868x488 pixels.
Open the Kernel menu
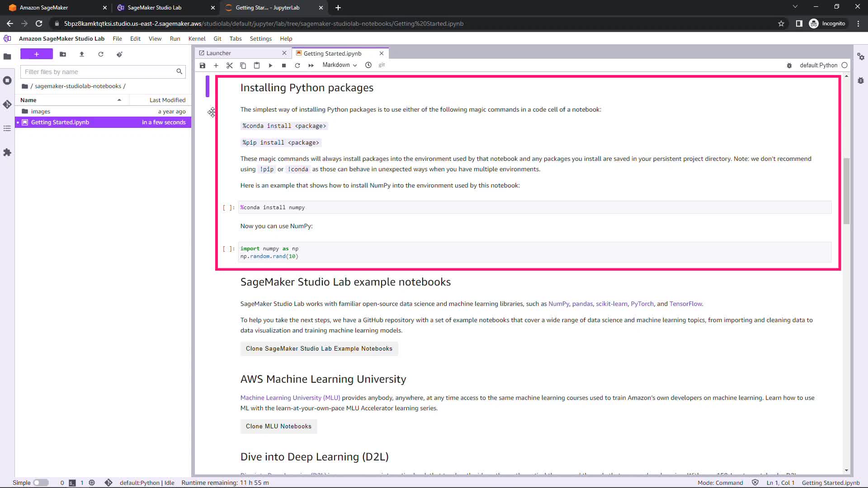point(197,38)
